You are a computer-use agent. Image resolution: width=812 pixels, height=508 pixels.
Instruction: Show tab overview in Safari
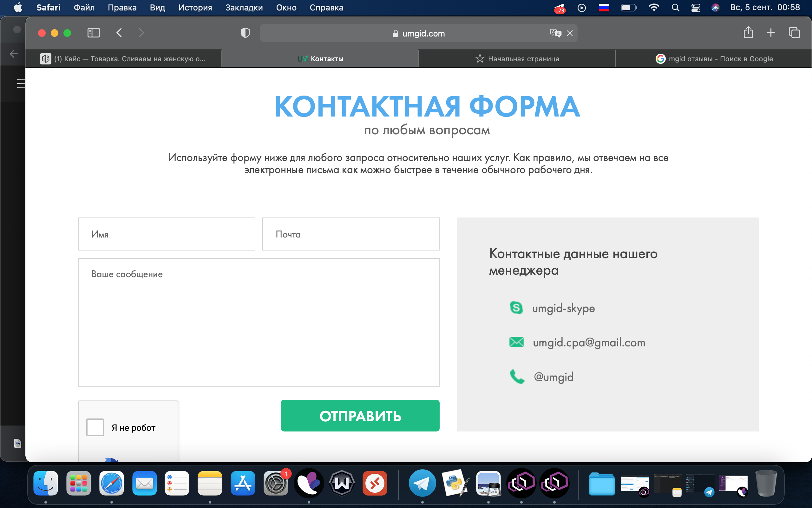(794, 33)
